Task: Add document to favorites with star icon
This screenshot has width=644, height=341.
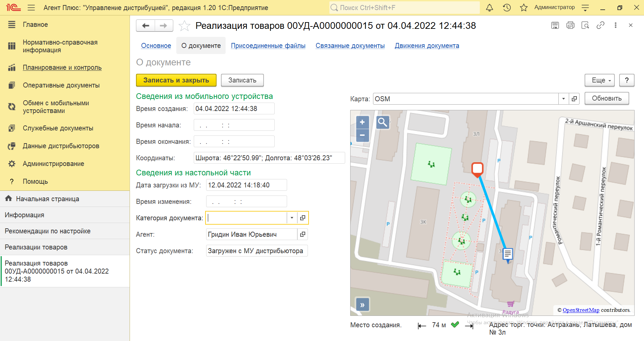Action: point(184,26)
